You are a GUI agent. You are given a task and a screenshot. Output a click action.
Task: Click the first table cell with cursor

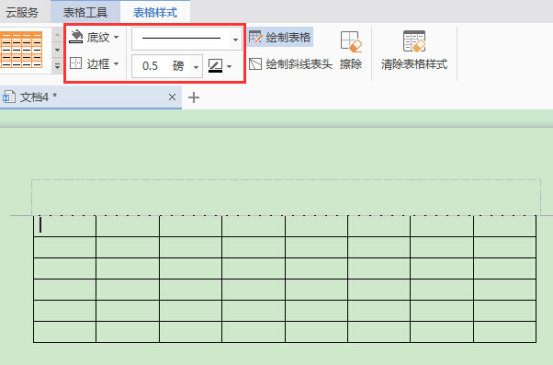click(65, 226)
